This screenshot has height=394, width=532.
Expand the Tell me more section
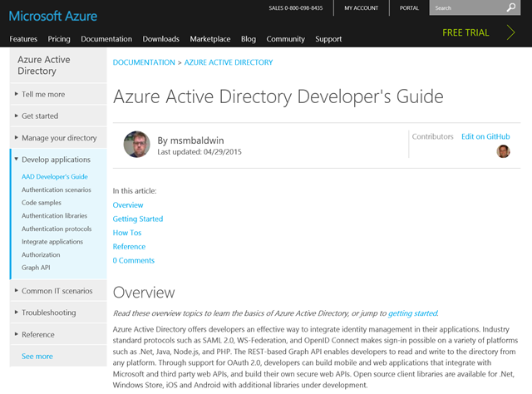pyautogui.click(x=58, y=94)
